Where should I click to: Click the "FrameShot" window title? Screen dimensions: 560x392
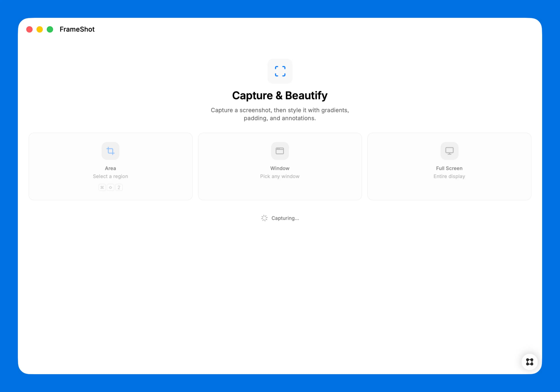pos(77,29)
